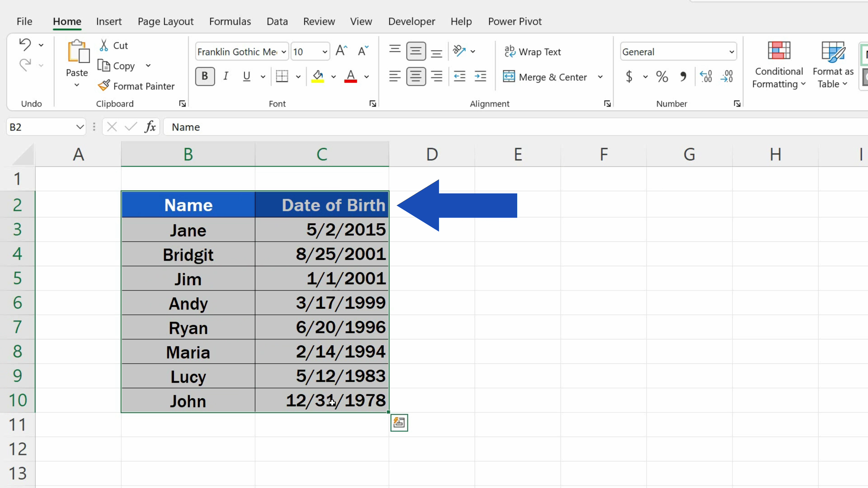Select the Italic formatting icon
868x488 pixels.
click(x=225, y=77)
